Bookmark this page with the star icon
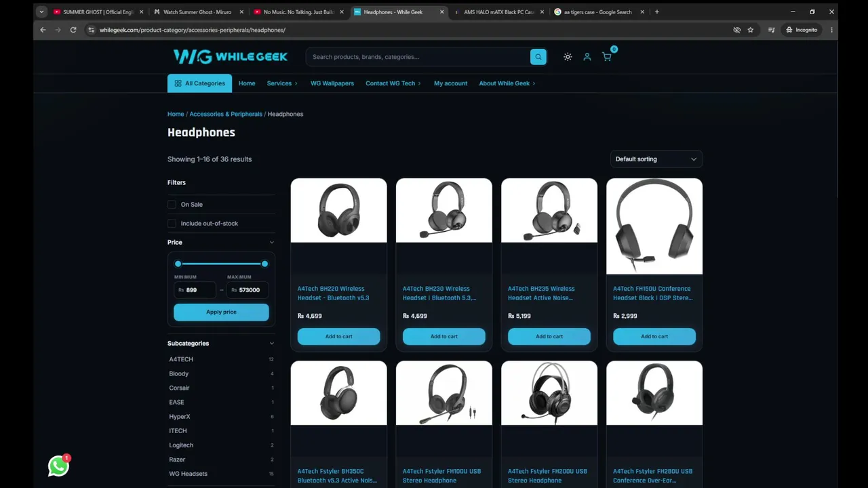Screen dimensions: 868x488 pyautogui.click(x=751, y=30)
